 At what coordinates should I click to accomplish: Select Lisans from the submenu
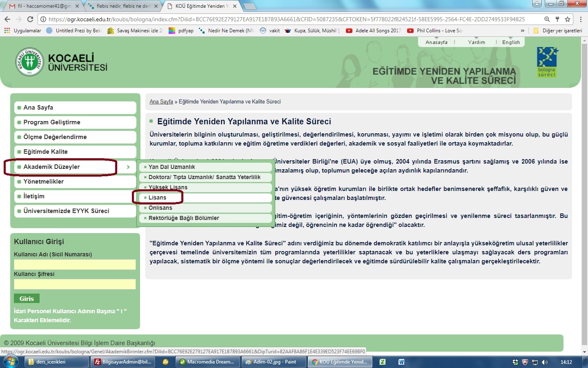point(158,197)
